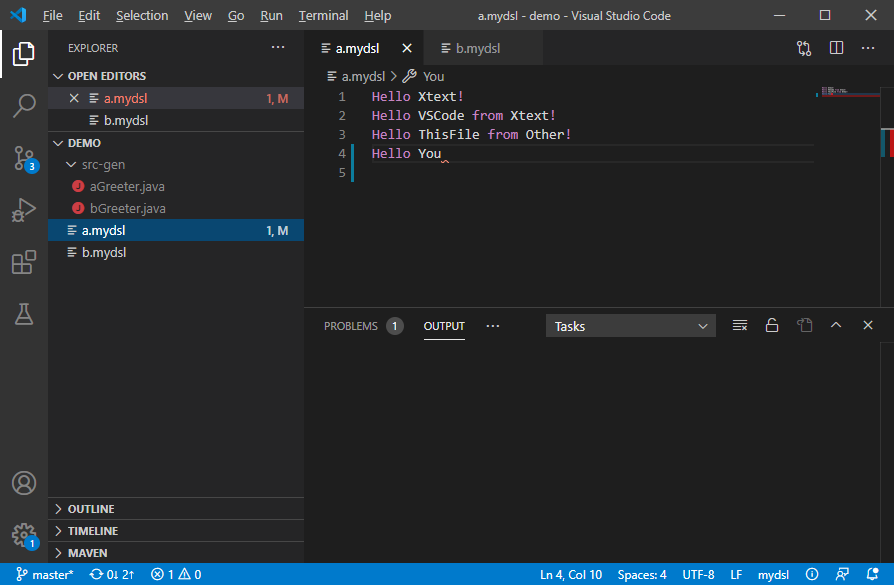Change indentation via Spaces: 4

(x=642, y=575)
